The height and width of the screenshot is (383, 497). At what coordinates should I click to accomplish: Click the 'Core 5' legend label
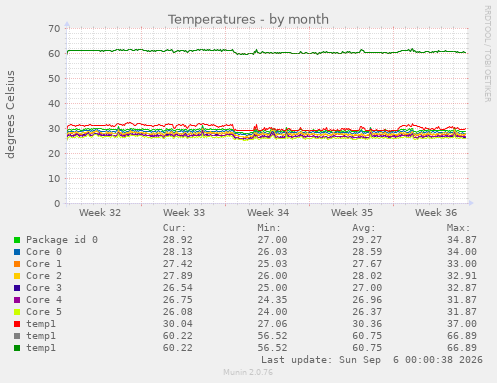[44, 312]
